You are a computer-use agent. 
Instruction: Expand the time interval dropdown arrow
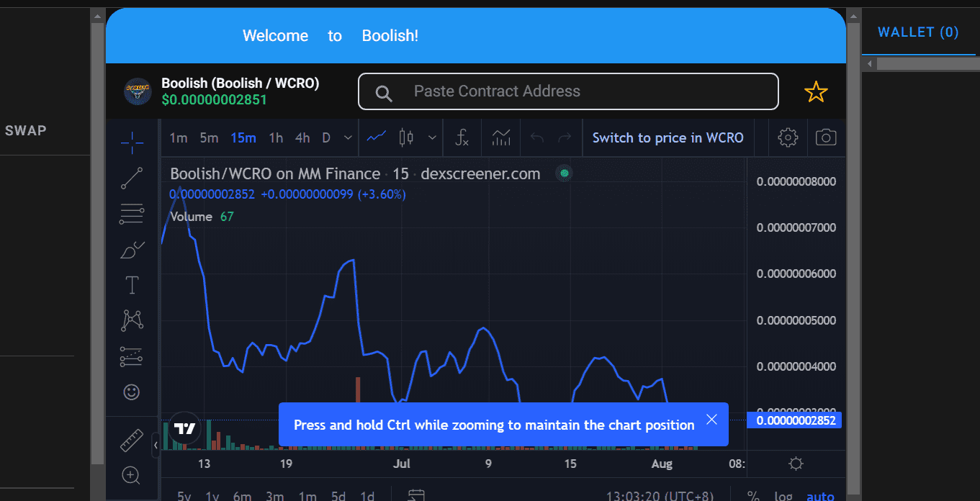(x=349, y=137)
